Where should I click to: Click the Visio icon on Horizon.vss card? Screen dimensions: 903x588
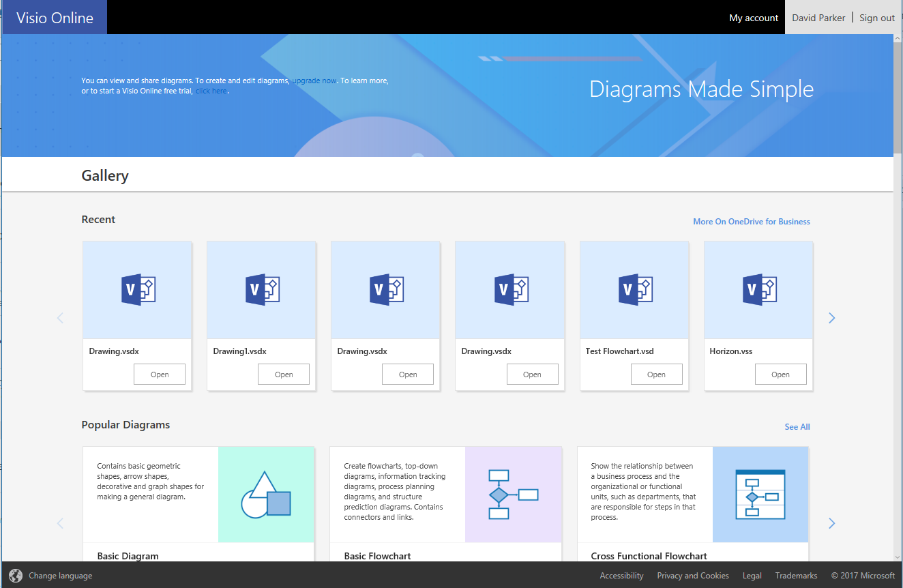pyautogui.click(x=758, y=289)
